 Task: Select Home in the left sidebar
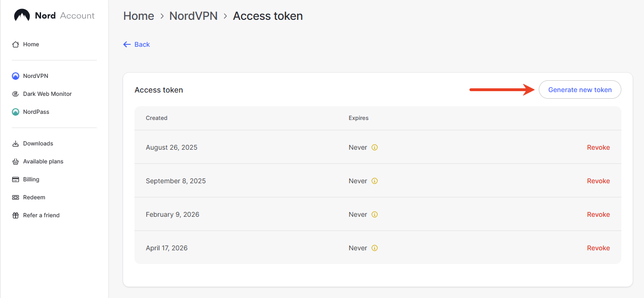point(31,44)
